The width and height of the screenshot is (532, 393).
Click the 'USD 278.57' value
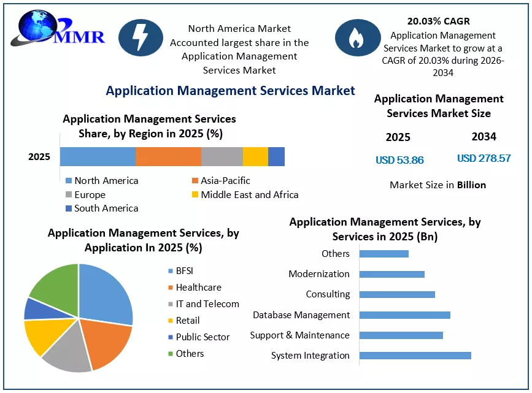point(484,158)
